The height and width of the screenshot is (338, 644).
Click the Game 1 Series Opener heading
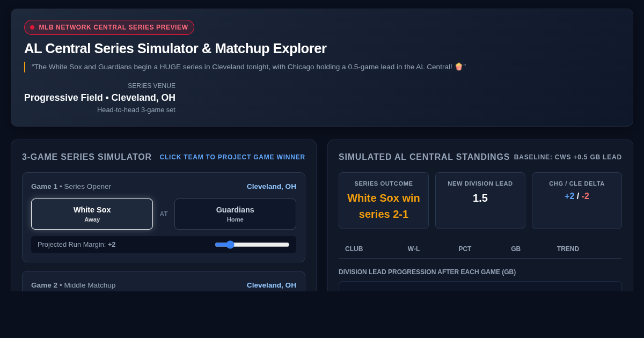pos(71,186)
